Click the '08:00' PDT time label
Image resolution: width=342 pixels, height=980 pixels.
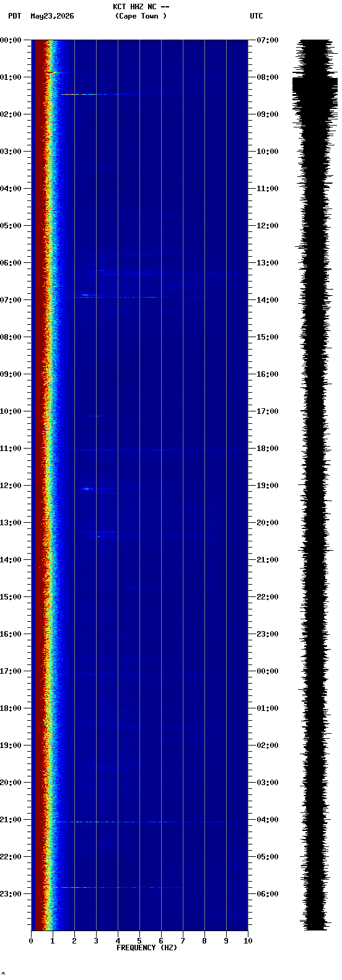click(11, 337)
